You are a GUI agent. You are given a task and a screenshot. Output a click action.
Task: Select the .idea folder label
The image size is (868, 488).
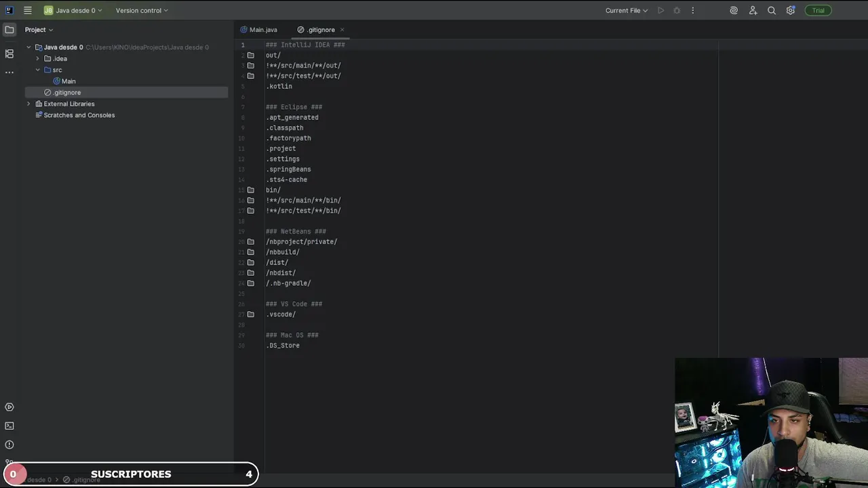tap(60, 59)
